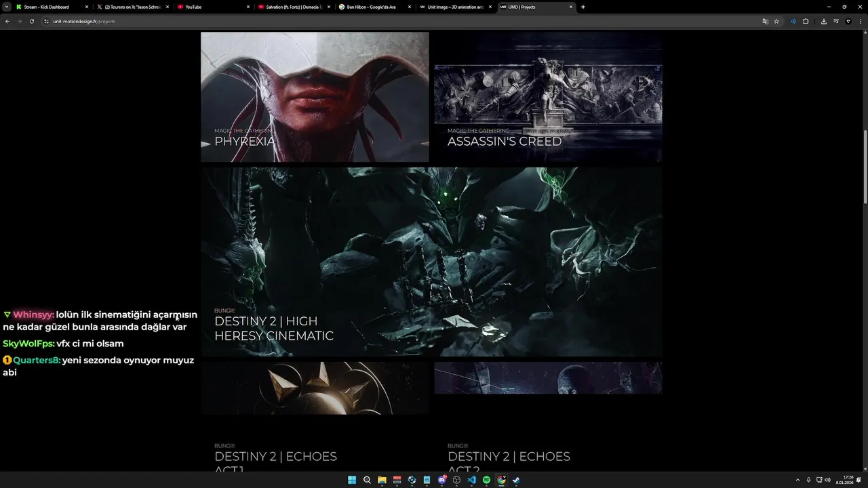The width and height of the screenshot is (868, 488).
Task: Bookmark this page with the star
Action: click(x=776, y=21)
